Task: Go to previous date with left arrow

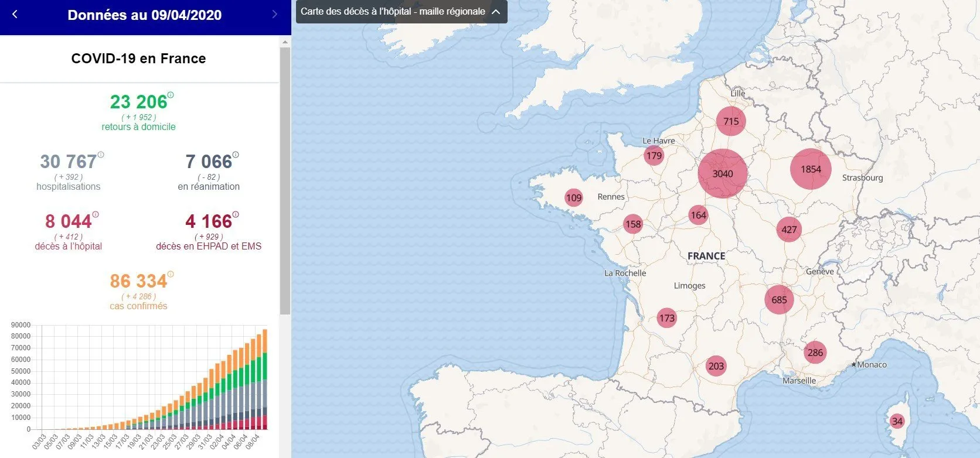Action: pyautogui.click(x=15, y=15)
